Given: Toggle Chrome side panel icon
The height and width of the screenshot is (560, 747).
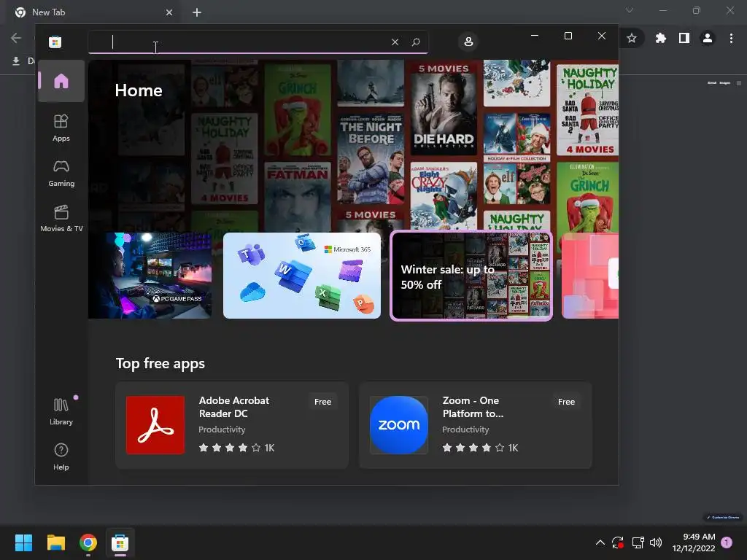Looking at the screenshot, I should 684,38.
